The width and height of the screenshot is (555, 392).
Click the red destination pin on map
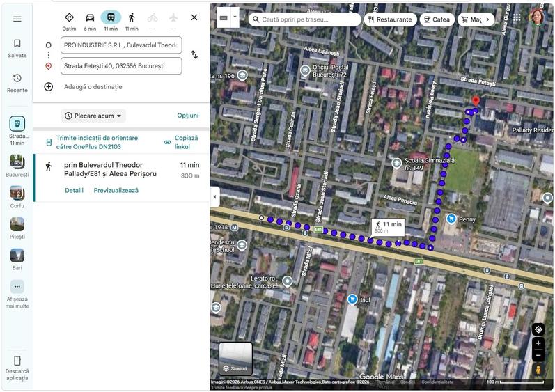(476, 101)
